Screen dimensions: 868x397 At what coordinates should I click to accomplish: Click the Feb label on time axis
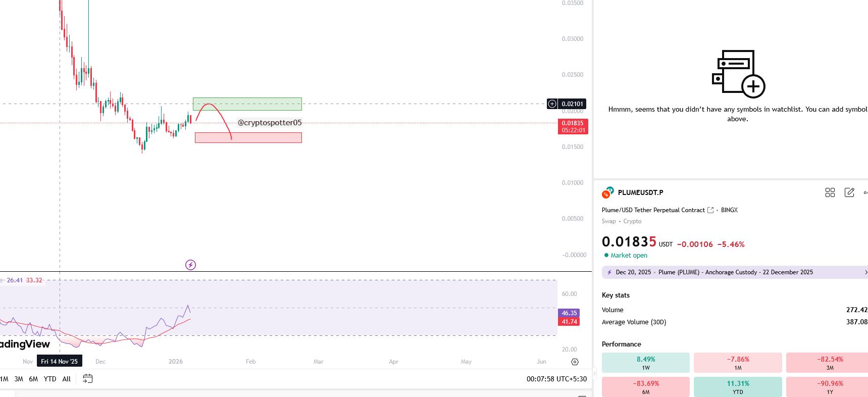(x=250, y=362)
